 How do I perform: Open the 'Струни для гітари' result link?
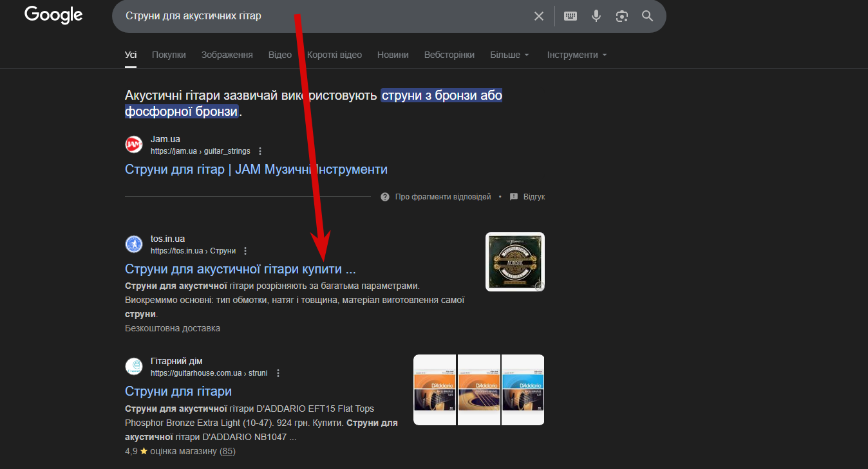pyautogui.click(x=178, y=391)
